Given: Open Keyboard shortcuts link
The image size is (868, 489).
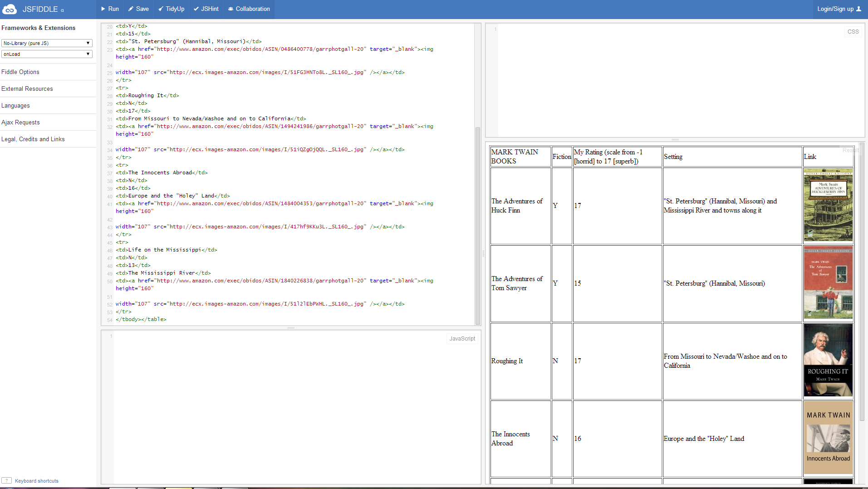Looking at the screenshot, I should coord(37,481).
